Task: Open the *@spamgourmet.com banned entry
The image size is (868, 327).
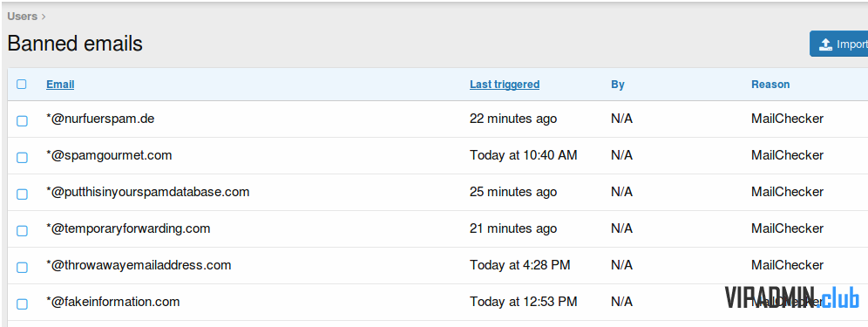Action: 109,156
